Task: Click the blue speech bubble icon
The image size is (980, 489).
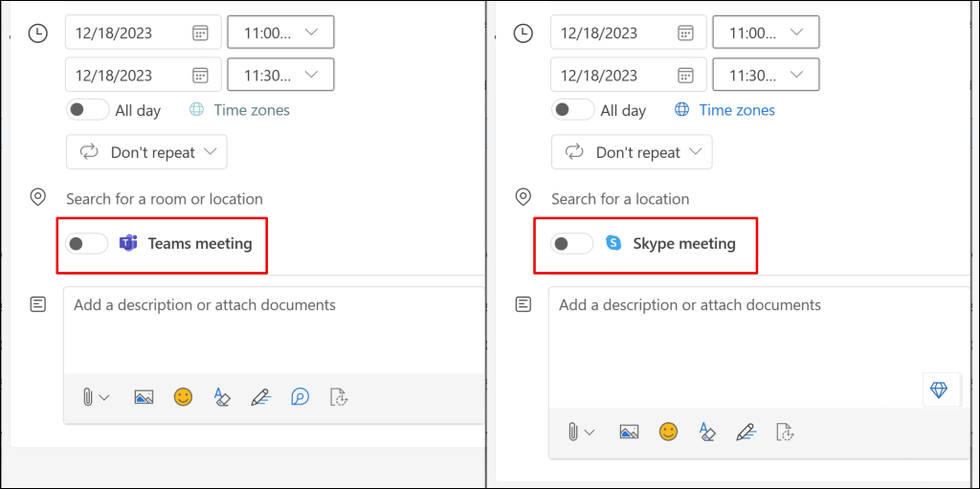Action: coord(300,397)
